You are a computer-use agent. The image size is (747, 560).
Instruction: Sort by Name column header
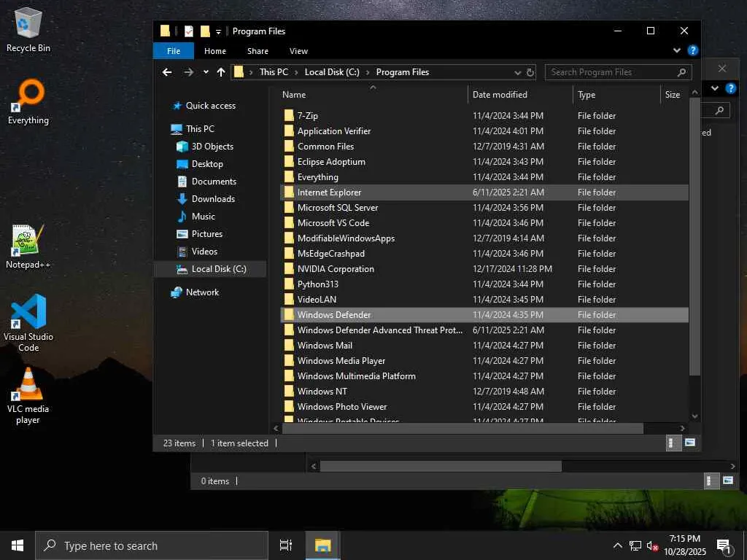(x=373, y=94)
